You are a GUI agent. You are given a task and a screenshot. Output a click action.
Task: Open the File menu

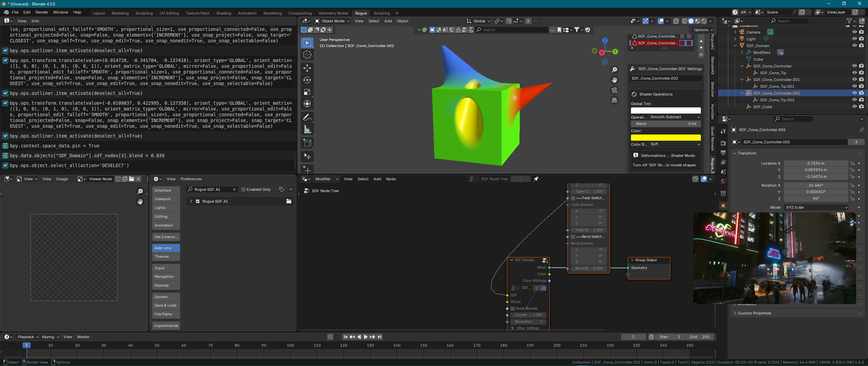[15, 12]
